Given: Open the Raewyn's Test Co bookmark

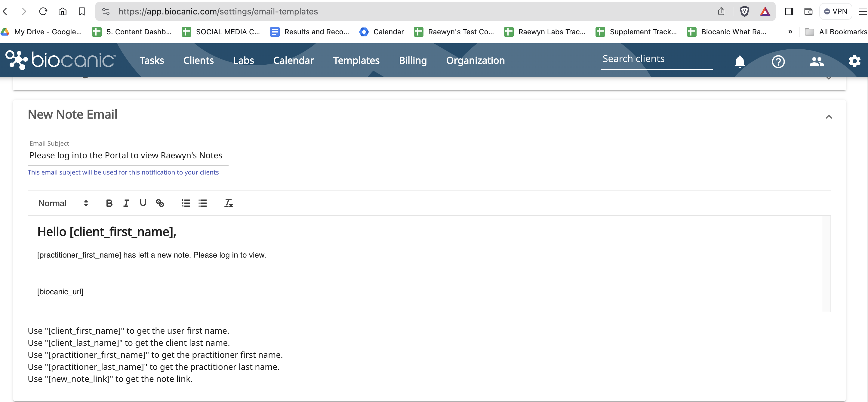Looking at the screenshot, I should tap(454, 32).
